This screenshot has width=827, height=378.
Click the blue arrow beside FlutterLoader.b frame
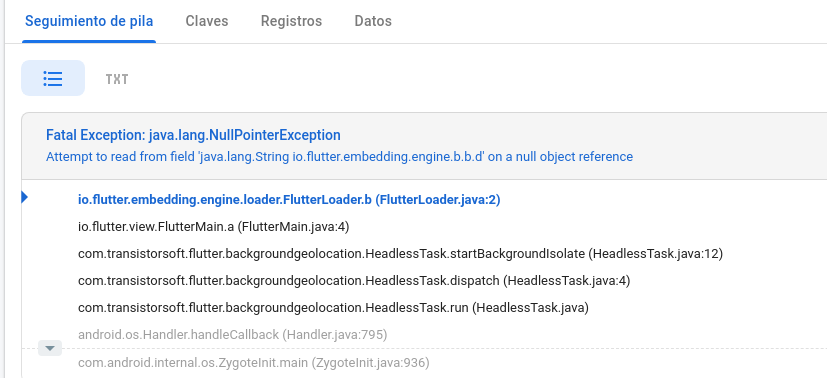[24, 197]
